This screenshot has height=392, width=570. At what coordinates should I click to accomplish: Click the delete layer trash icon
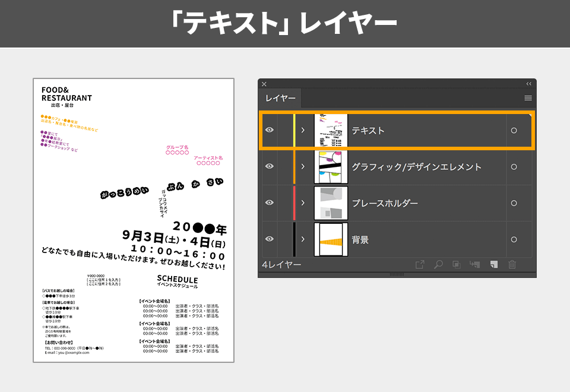coord(512,264)
